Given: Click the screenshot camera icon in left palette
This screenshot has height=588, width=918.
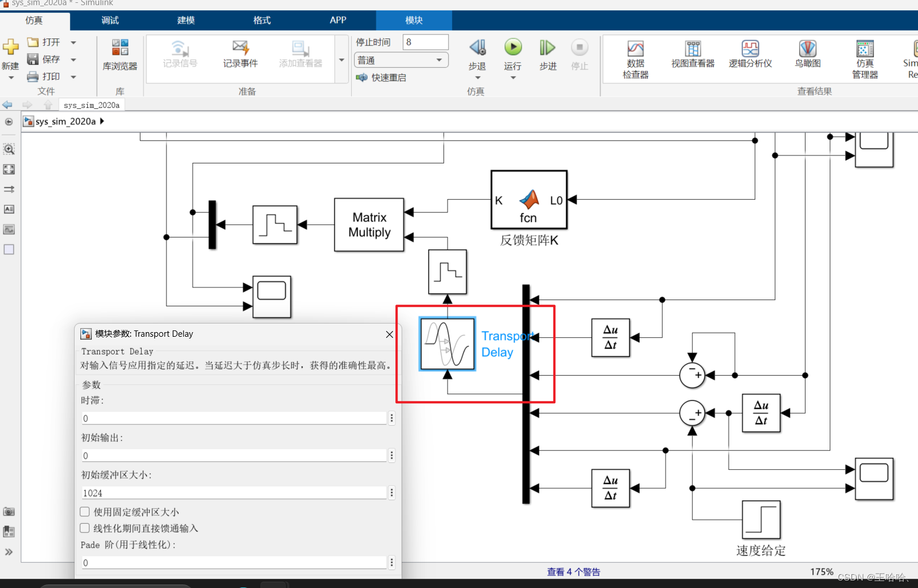Looking at the screenshot, I should (x=9, y=512).
